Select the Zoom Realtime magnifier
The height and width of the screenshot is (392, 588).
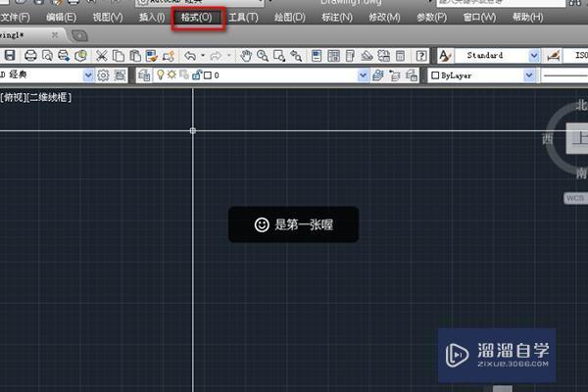pos(263,56)
